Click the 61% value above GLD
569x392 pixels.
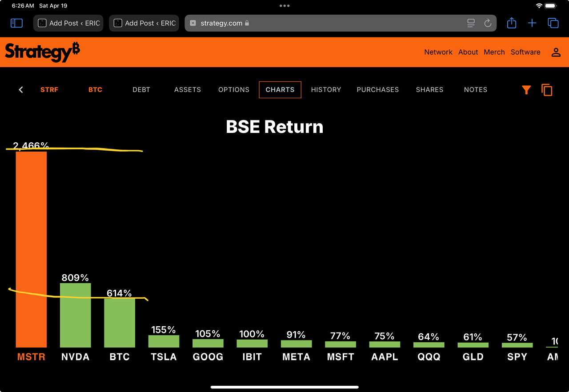[x=473, y=337]
